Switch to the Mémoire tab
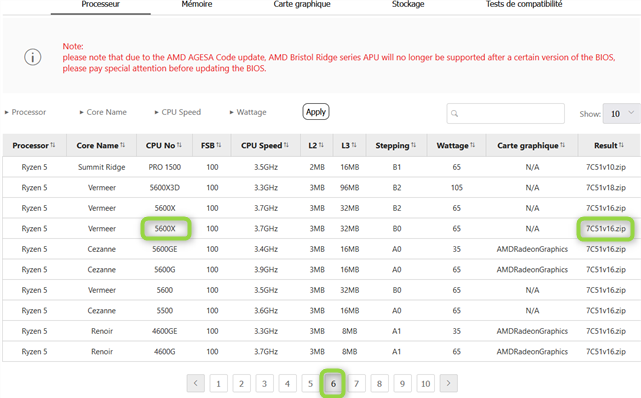Image resolution: width=641 pixels, height=398 pixels. 197,4
